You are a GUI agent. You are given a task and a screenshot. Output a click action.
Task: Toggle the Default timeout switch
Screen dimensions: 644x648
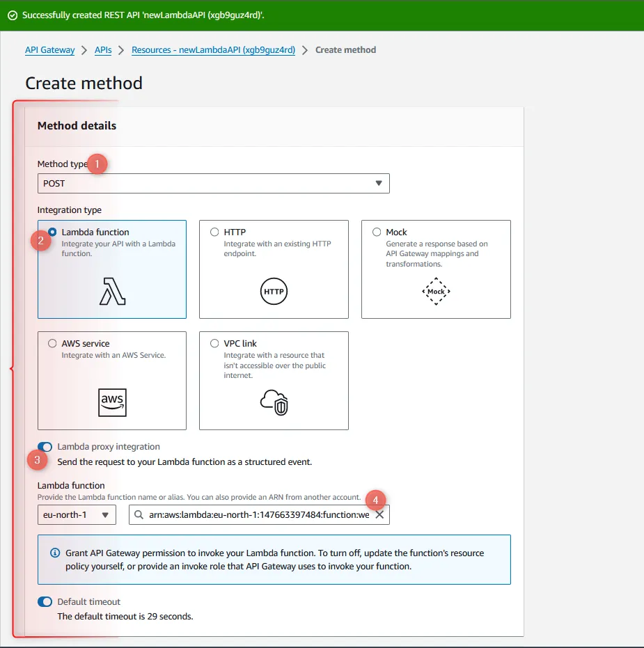tap(45, 601)
